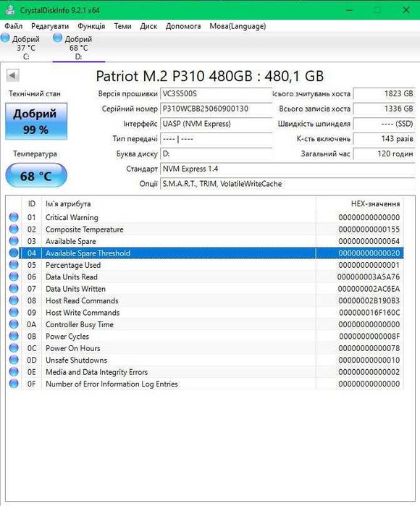Click hex value 000000003A5A76
The image size is (420, 506).
[369, 277]
